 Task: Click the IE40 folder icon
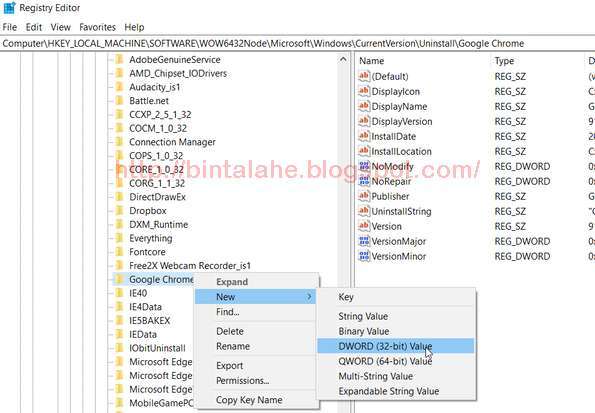click(119, 293)
